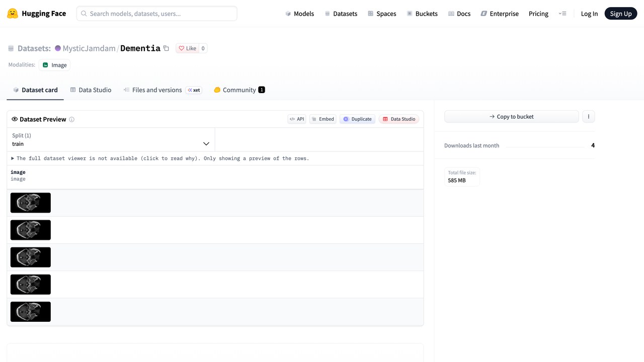This screenshot has width=644, height=362.
Task: Go to Models page
Action: pyautogui.click(x=299, y=14)
